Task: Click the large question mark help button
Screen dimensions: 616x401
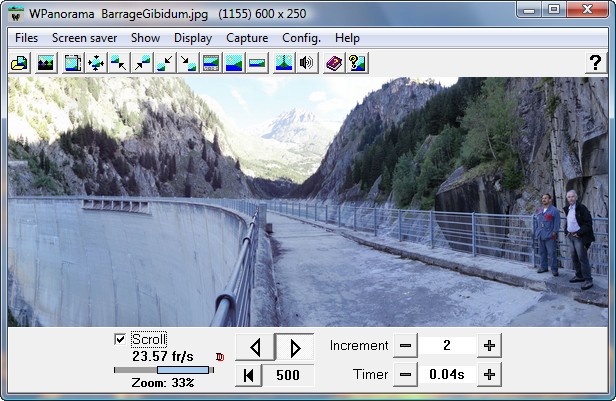Action: tap(595, 63)
